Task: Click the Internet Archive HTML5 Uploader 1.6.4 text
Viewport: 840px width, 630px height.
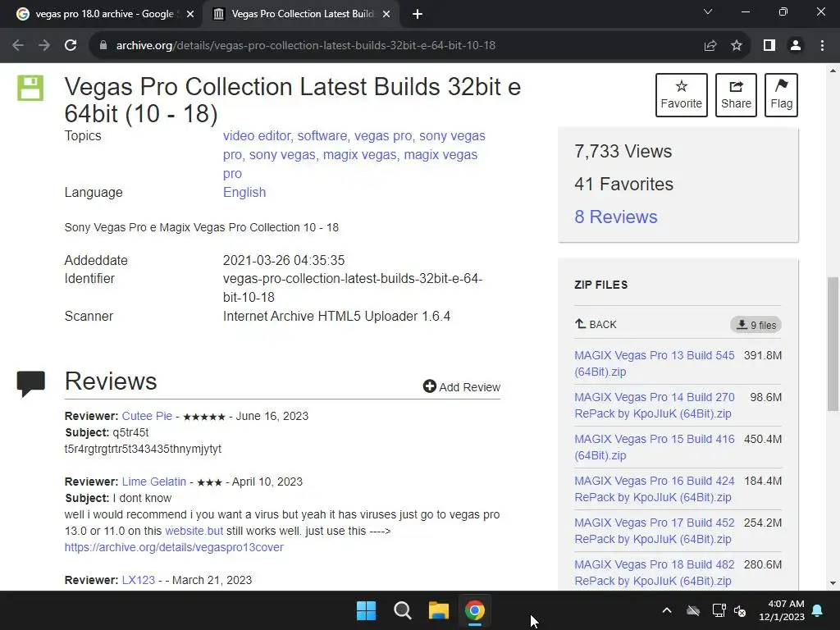Action: point(336,316)
